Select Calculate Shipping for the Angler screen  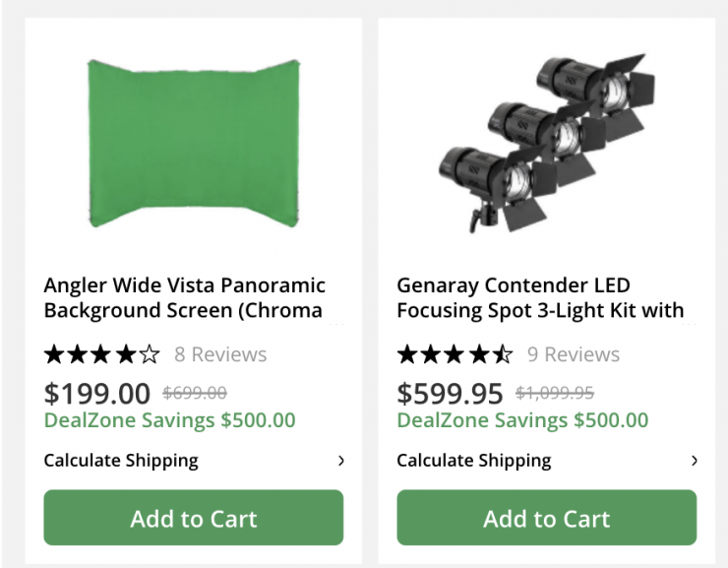click(121, 461)
